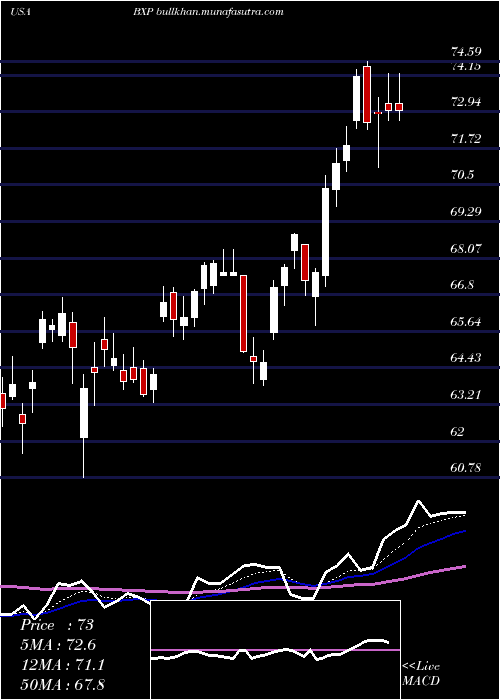Click the 74.59 price level label
The image size is (500, 700).
(x=466, y=52)
